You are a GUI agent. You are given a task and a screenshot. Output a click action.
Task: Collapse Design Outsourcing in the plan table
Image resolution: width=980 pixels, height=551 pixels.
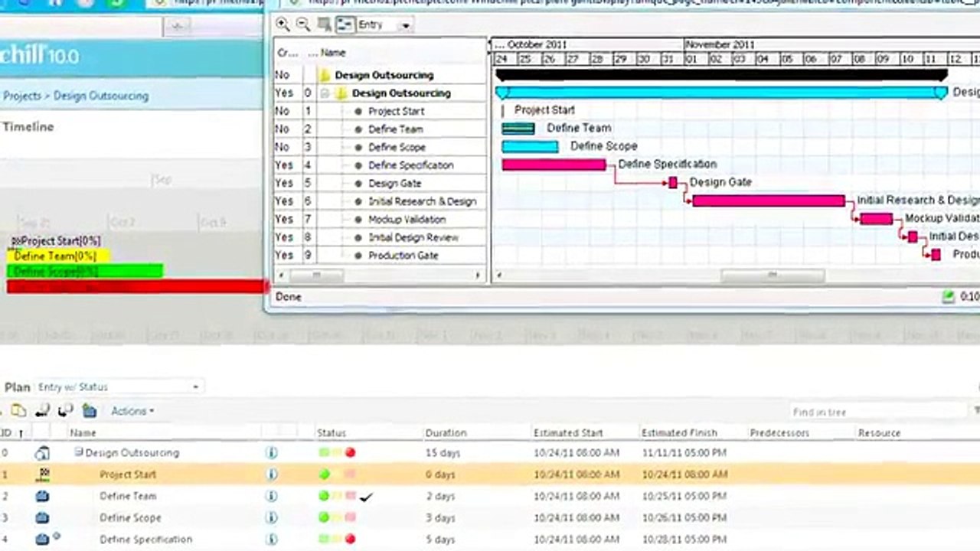[x=79, y=452]
